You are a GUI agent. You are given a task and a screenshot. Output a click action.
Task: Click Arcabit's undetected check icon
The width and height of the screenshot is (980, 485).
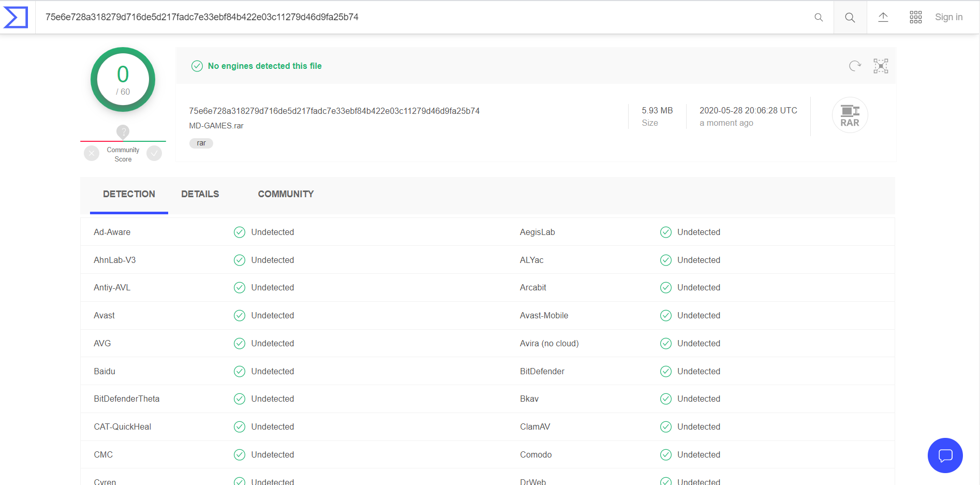click(666, 287)
